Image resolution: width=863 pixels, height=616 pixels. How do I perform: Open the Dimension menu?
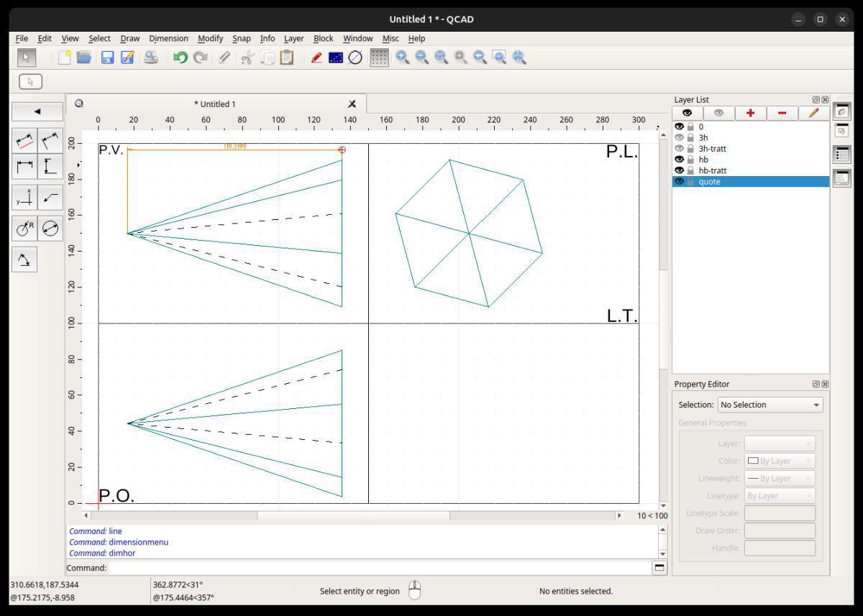pyautogui.click(x=168, y=38)
